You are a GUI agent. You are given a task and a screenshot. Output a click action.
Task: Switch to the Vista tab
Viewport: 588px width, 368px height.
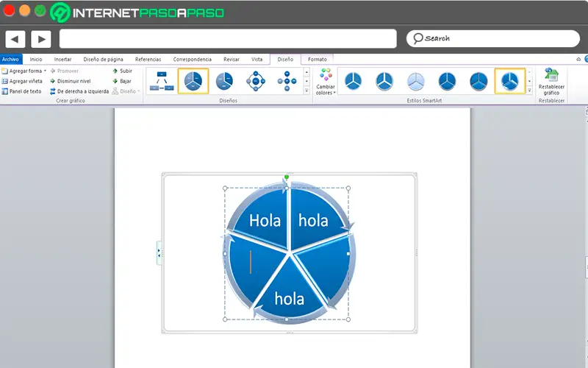[257, 60]
